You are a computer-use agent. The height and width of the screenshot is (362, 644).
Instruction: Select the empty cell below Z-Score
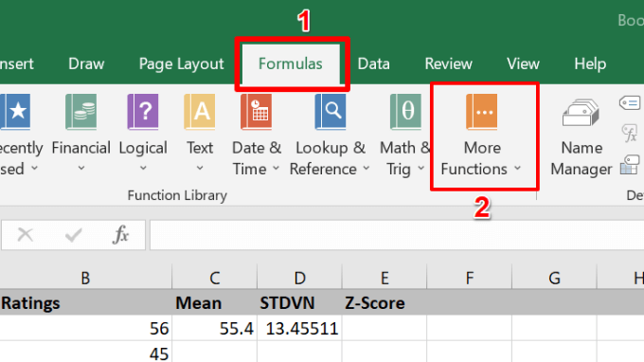[x=385, y=328]
